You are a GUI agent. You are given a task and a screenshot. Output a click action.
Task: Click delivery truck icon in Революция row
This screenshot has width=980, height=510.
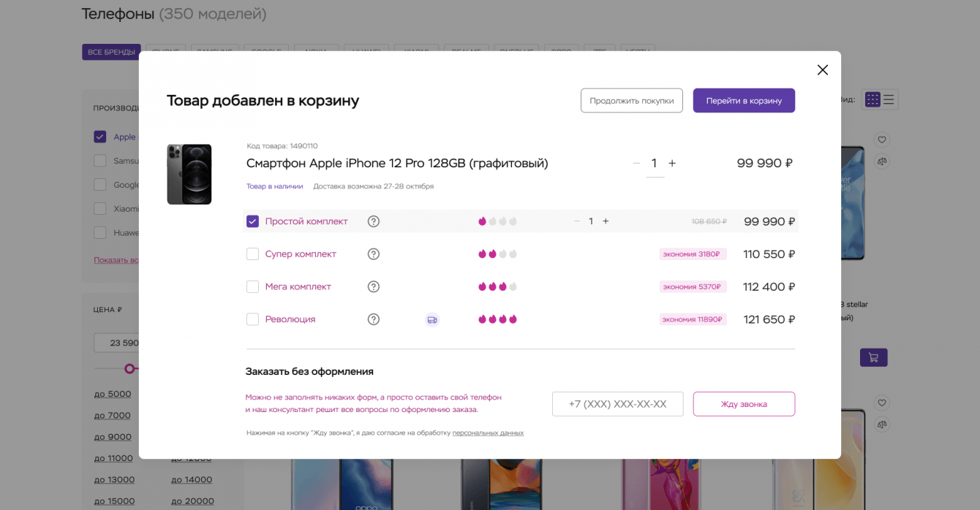432,319
